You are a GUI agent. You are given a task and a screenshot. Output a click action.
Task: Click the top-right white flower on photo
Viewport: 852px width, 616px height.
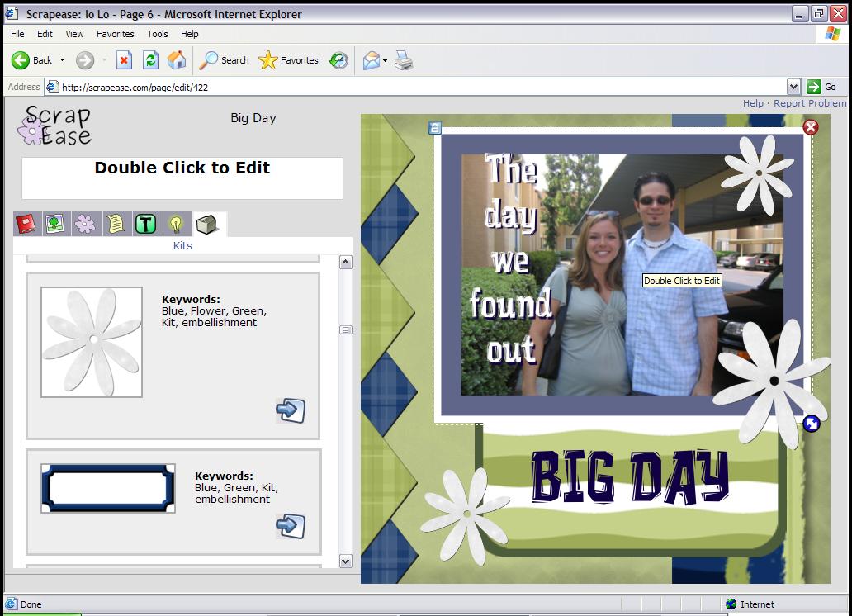[x=759, y=173]
